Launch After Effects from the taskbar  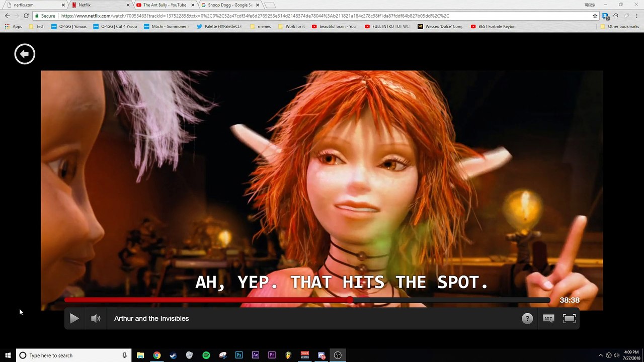coord(256,355)
